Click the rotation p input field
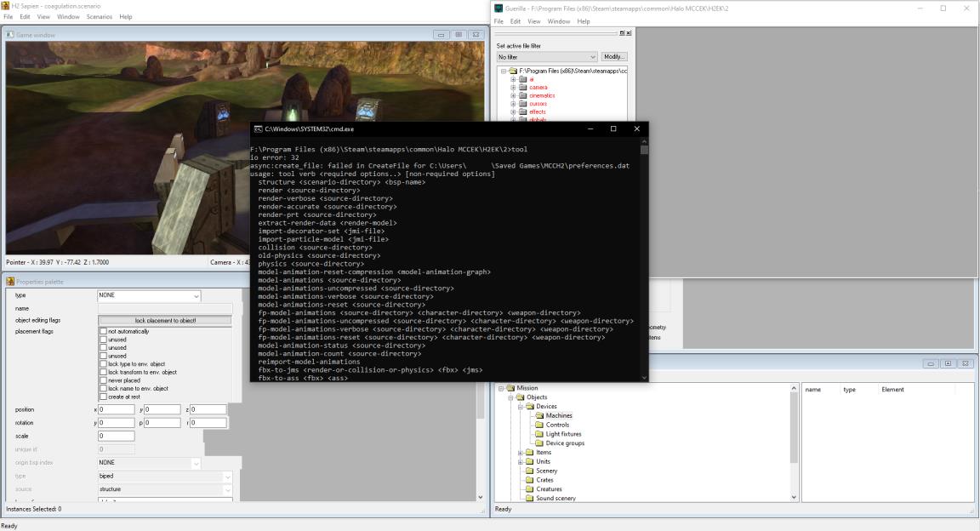980x531 pixels. tap(162, 423)
